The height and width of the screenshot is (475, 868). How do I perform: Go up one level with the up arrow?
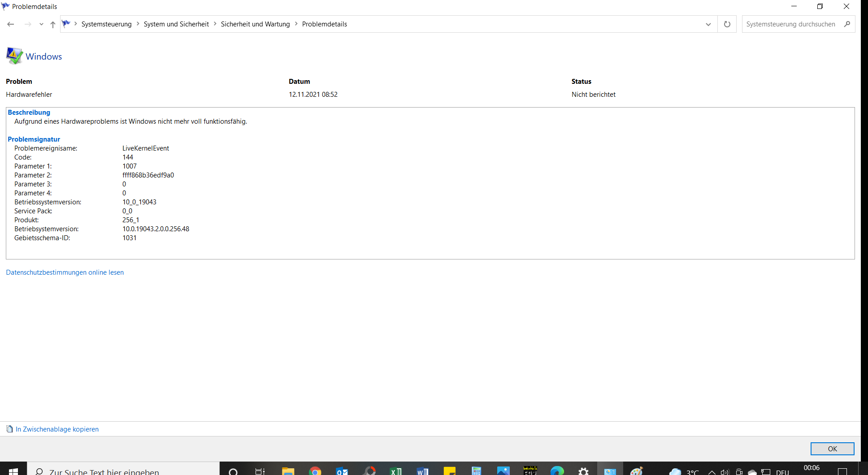(53, 24)
